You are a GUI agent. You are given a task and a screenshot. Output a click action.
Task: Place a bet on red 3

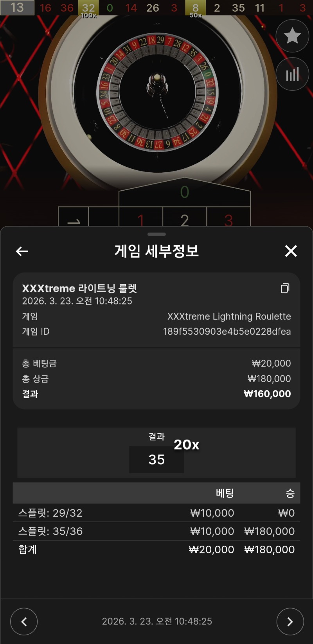228,216
